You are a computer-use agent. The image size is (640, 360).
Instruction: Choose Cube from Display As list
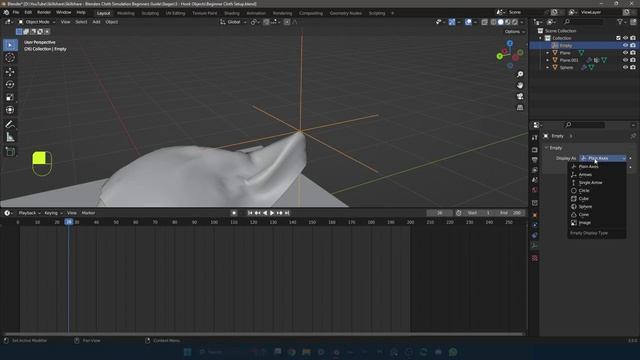click(597, 199)
